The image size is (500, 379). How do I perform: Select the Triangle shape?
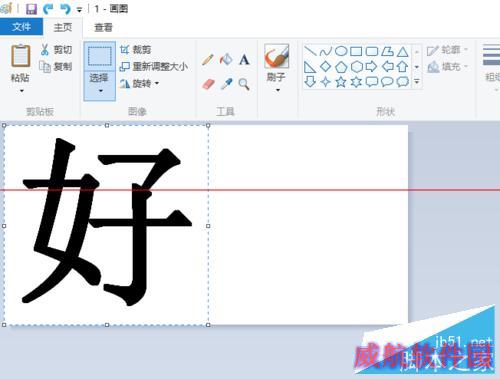(403, 51)
